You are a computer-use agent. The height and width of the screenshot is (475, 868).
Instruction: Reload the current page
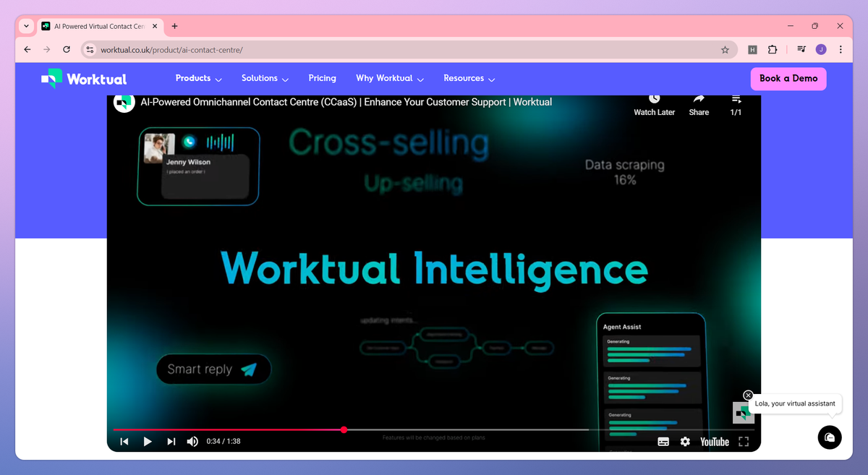coord(67,50)
